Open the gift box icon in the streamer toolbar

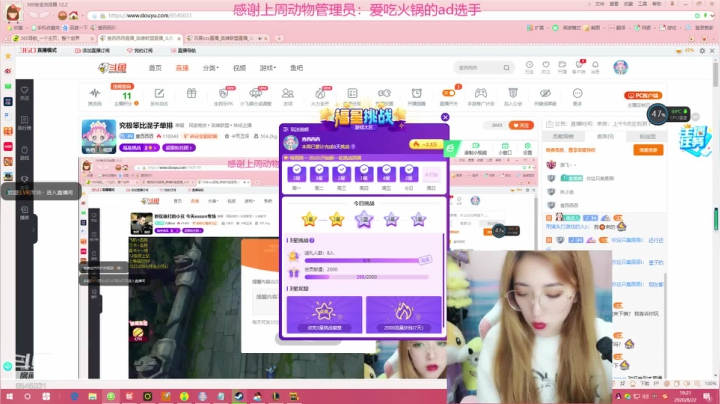(191, 94)
